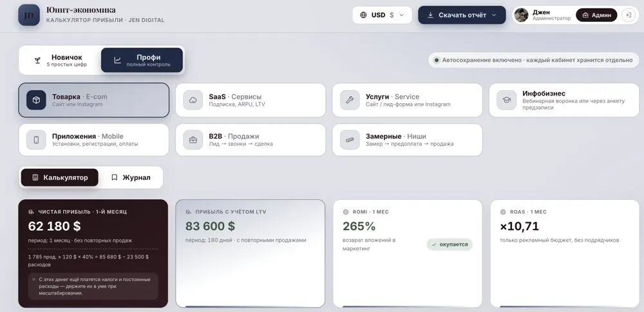Click the green autosave status dot
The width and height of the screenshot is (644, 312).
[x=437, y=60]
